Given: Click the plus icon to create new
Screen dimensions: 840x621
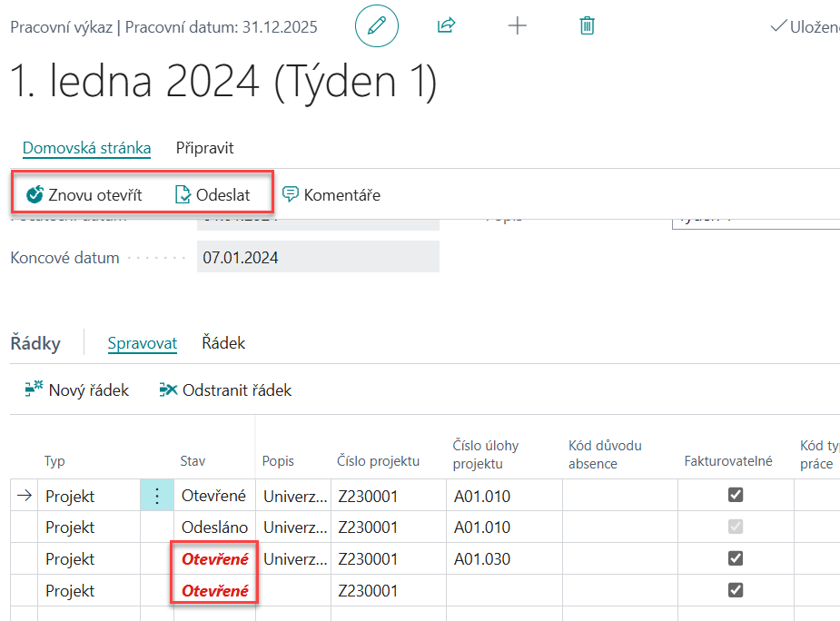Looking at the screenshot, I should [517, 25].
